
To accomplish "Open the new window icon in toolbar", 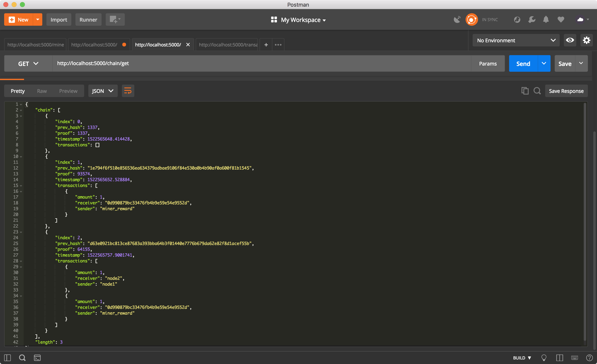I will click(115, 20).
